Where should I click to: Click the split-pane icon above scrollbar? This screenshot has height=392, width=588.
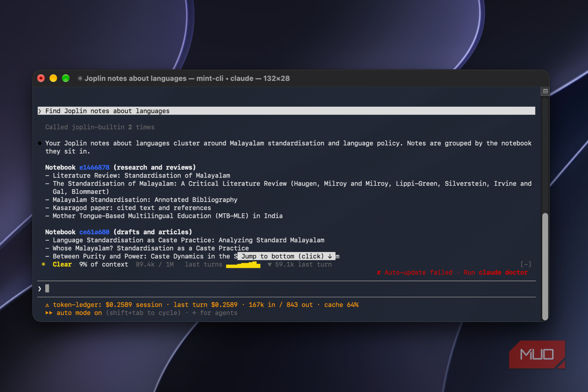(545, 91)
